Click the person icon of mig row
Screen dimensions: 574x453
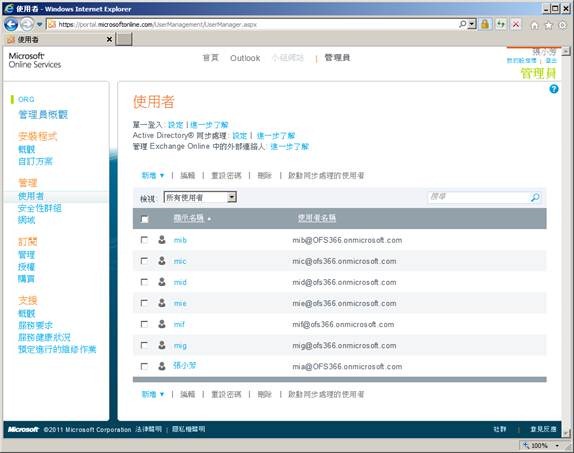point(162,345)
